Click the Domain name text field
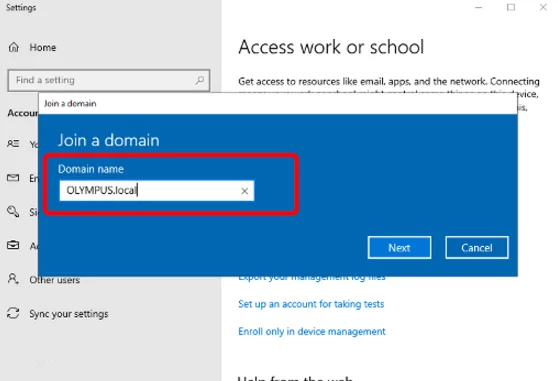The width and height of the screenshot is (558, 381). click(x=157, y=191)
